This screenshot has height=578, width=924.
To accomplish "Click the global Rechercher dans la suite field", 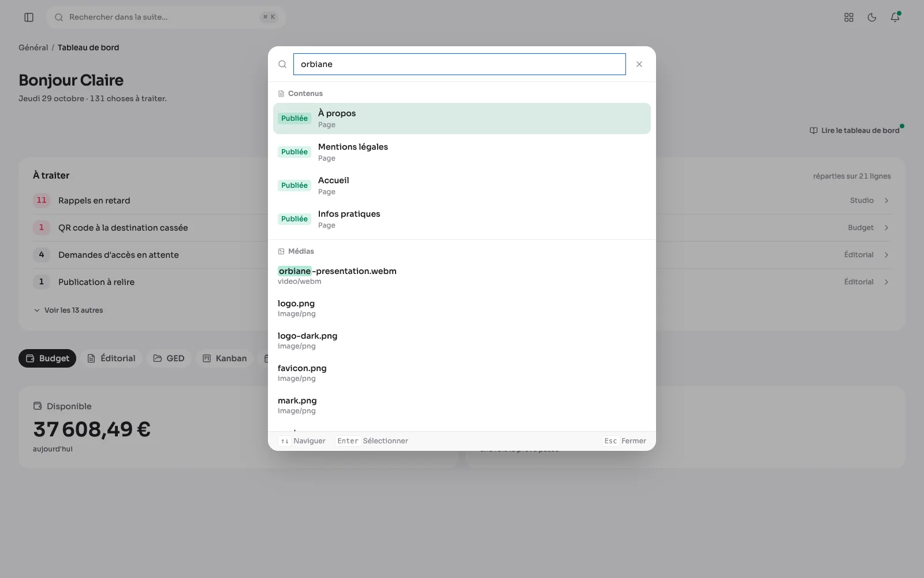I will point(166,17).
